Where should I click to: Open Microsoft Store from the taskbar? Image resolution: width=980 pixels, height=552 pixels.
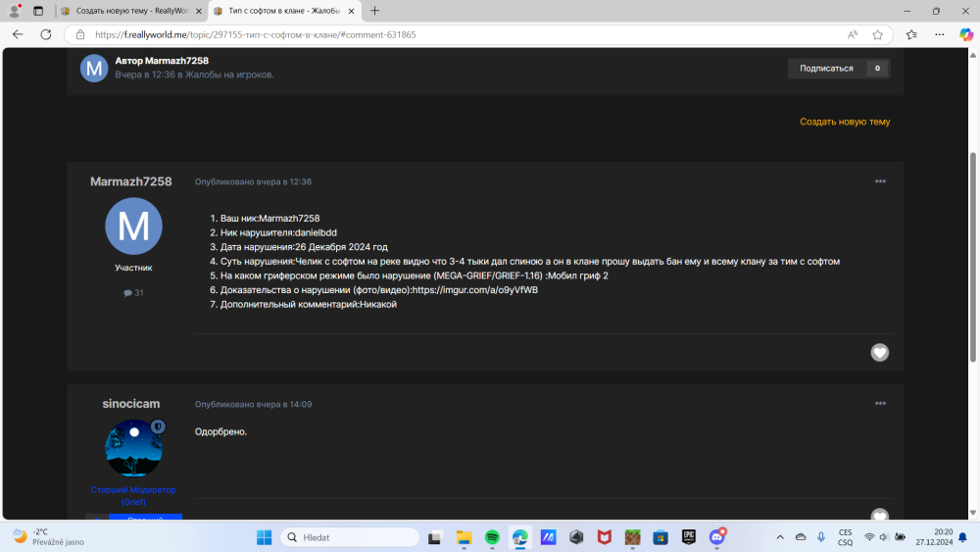[x=661, y=537]
